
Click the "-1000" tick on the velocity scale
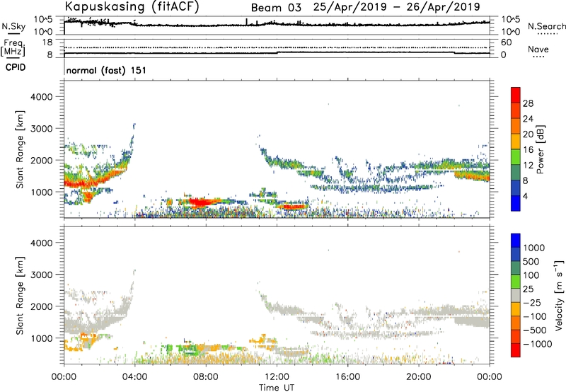pyautogui.click(x=538, y=344)
